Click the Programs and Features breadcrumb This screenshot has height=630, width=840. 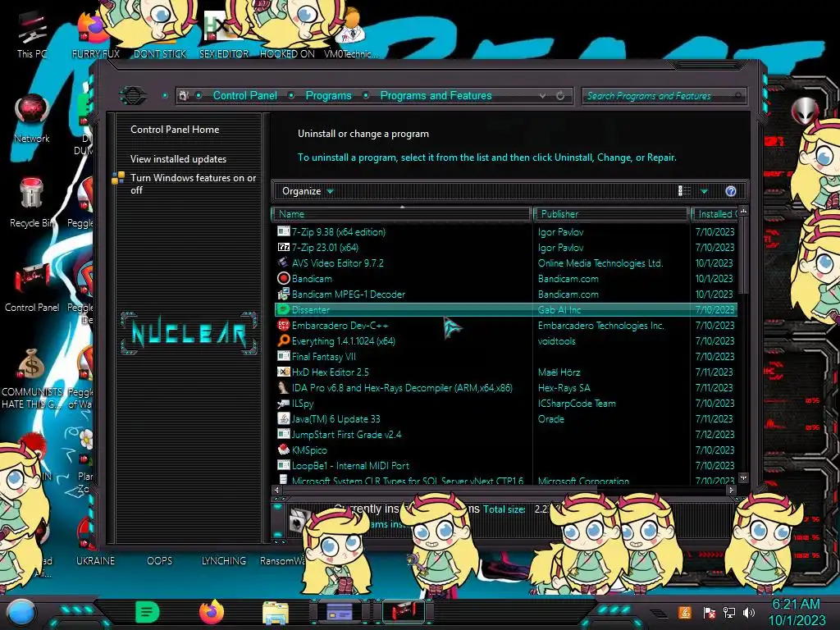click(x=436, y=95)
